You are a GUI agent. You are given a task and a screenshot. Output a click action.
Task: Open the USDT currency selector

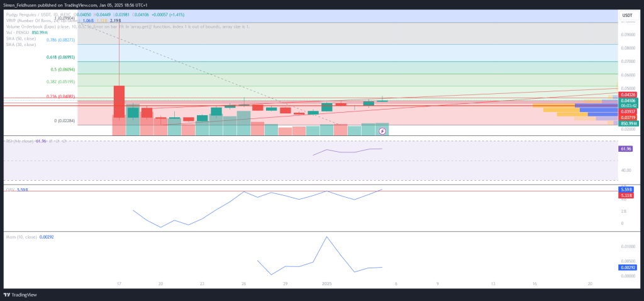click(x=627, y=15)
